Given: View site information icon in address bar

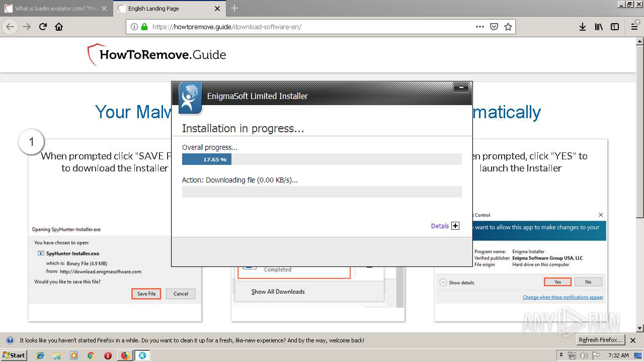Looking at the screenshot, I should (134, 27).
